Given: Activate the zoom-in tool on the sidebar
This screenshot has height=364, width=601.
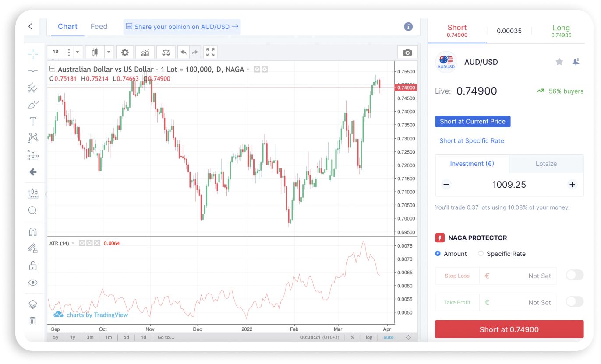Looking at the screenshot, I should 33,210.
